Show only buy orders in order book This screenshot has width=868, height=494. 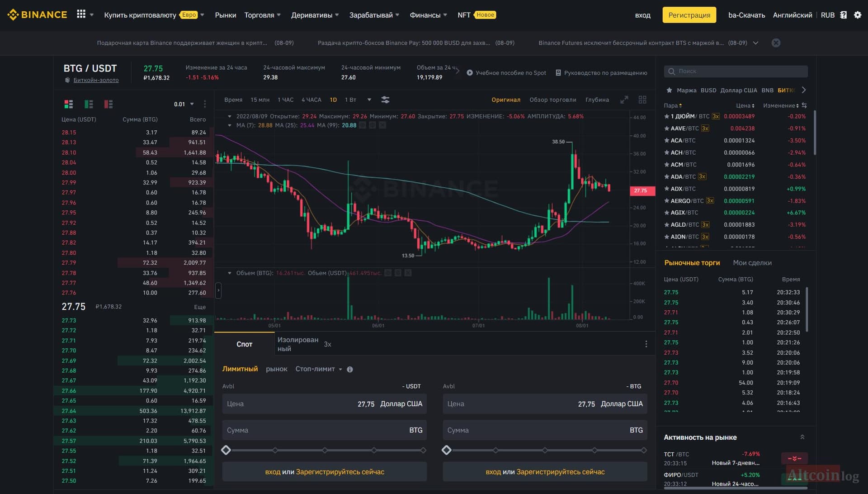point(89,104)
